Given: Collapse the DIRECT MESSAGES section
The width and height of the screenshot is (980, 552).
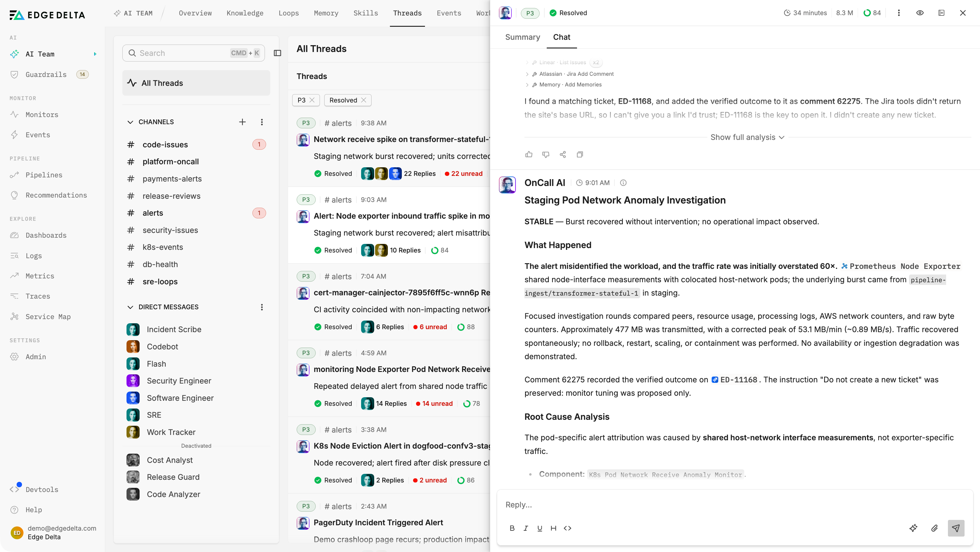Looking at the screenshot, I should 130,307.
